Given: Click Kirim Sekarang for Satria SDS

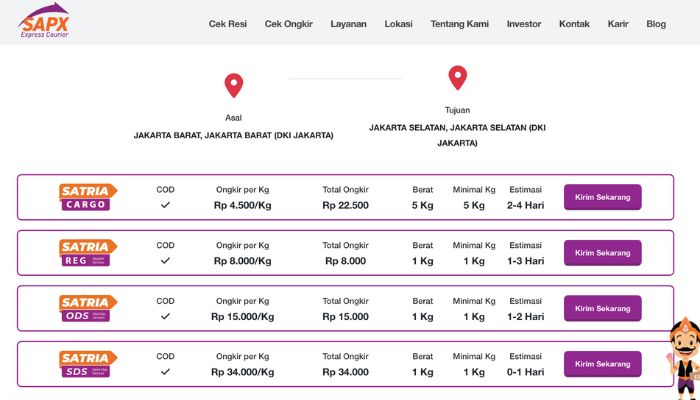Looking at the screenshot, I should pyautogui.click(x=603, y=364).
